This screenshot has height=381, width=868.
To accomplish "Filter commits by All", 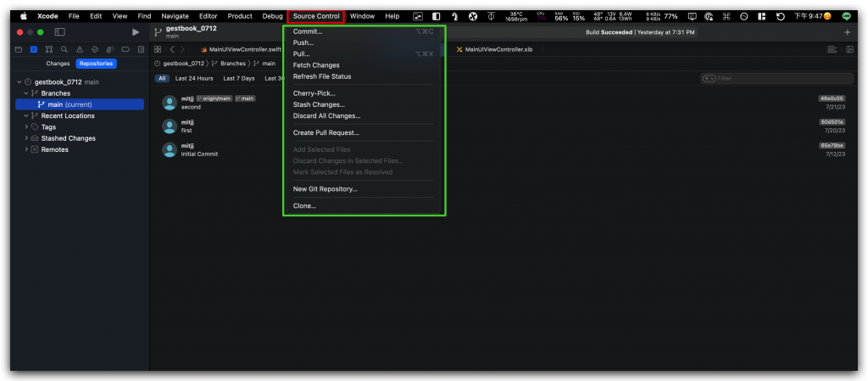I will [162, 79].
